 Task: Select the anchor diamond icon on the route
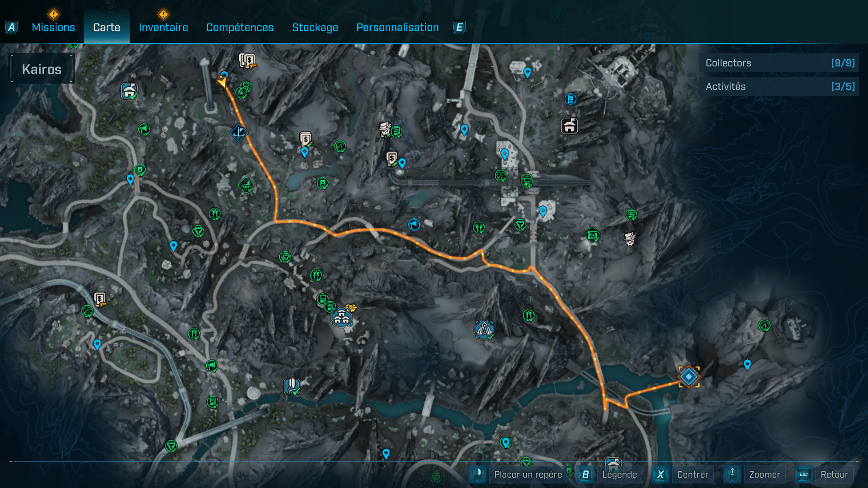coord(238,133)
